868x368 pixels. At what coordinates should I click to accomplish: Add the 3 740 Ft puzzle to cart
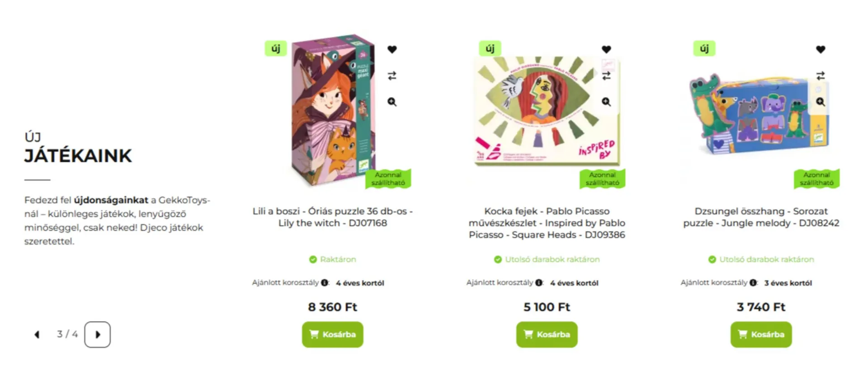tap(761, 335)
